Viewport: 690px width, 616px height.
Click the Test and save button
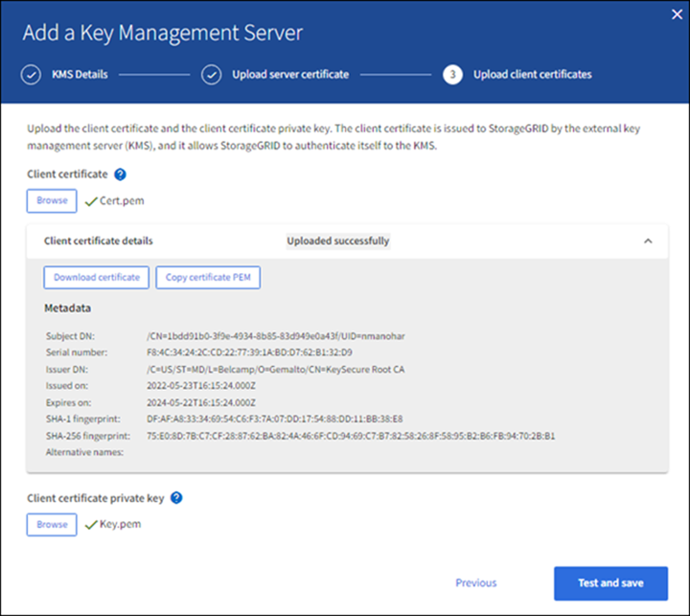pos(609,582)
